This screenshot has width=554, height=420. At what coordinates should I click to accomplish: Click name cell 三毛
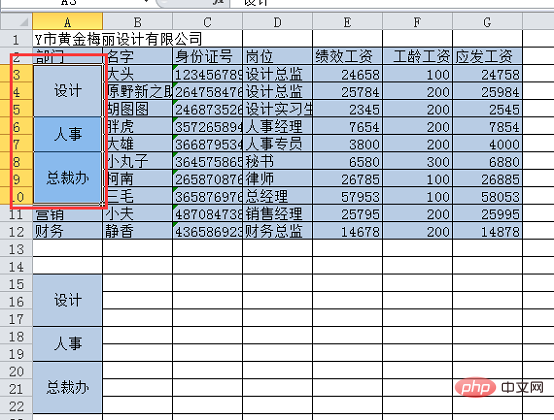coord(137,196)
